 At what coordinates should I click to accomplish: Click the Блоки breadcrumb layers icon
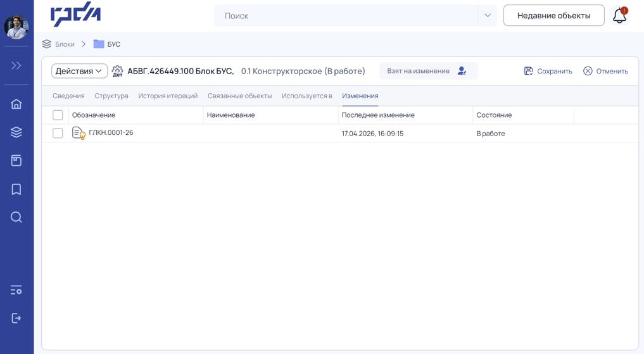(47, 44)
